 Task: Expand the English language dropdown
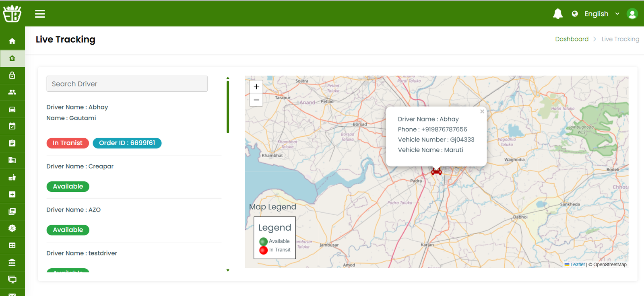tap(601, 14)
